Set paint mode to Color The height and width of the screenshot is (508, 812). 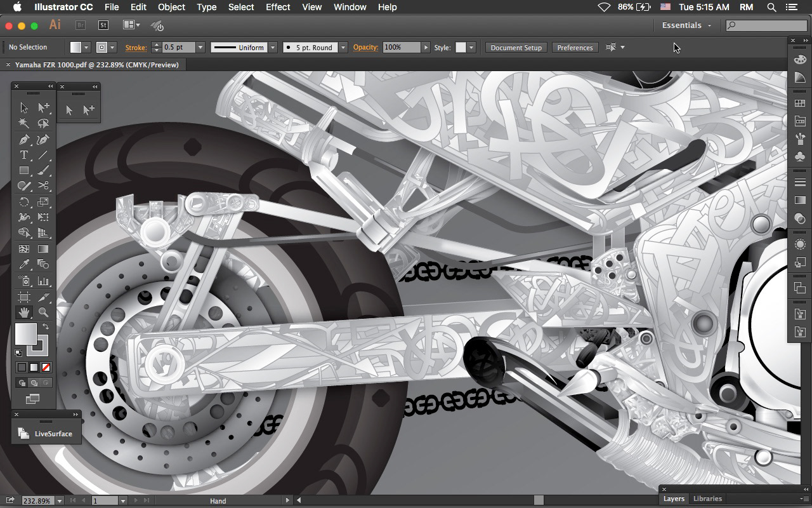(x=22, y=367)
